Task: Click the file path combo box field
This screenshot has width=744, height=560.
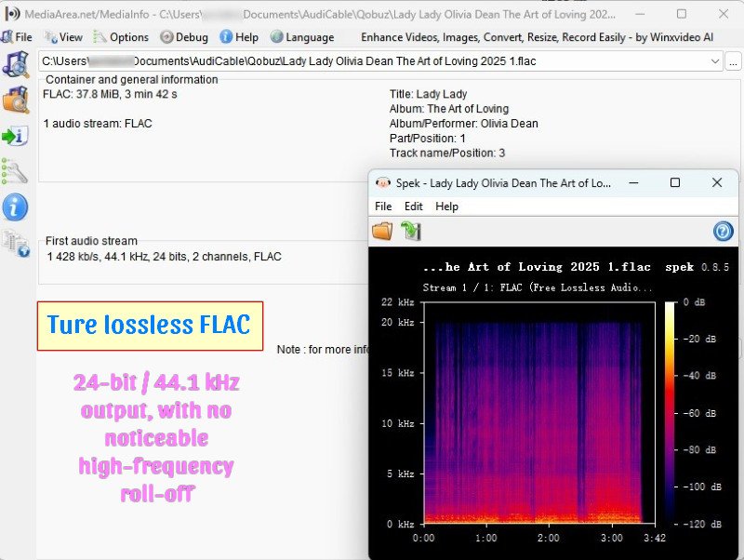Action: [380, 61]
